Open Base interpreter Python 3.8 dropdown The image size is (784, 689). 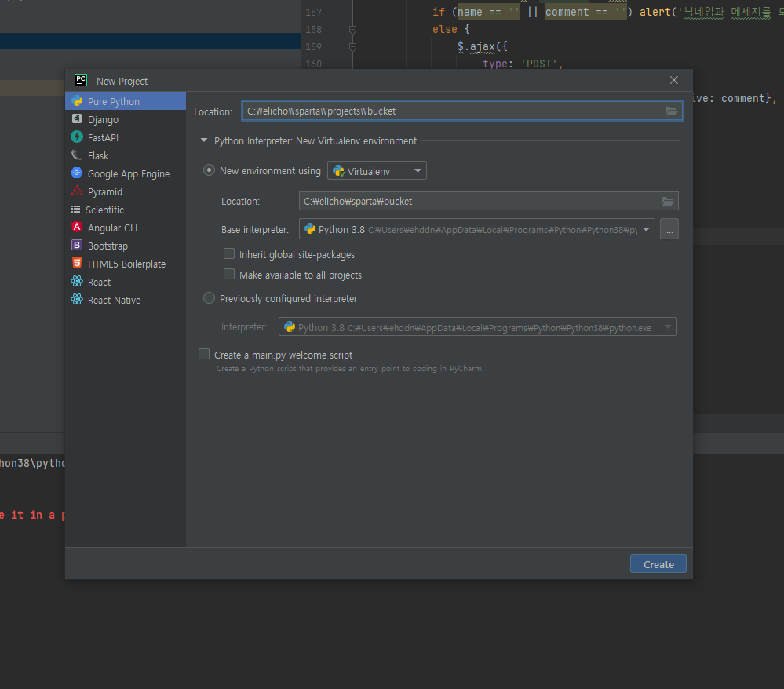(x=477, y=229)
